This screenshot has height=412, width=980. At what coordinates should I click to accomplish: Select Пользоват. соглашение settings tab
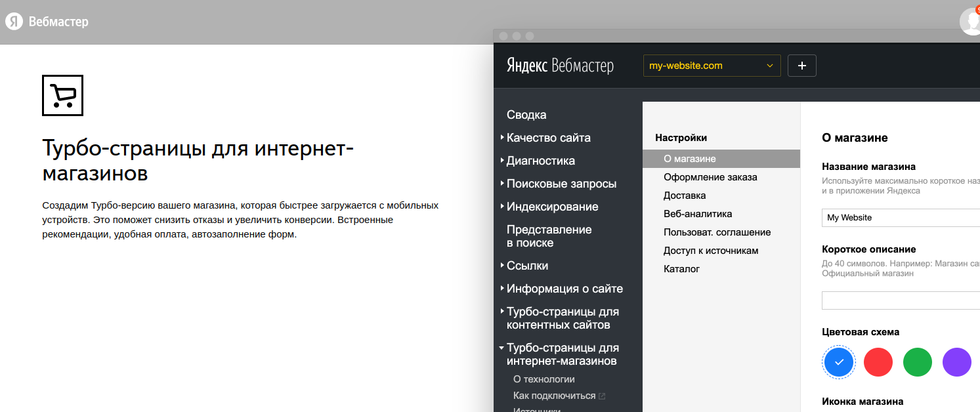point(717,232)
